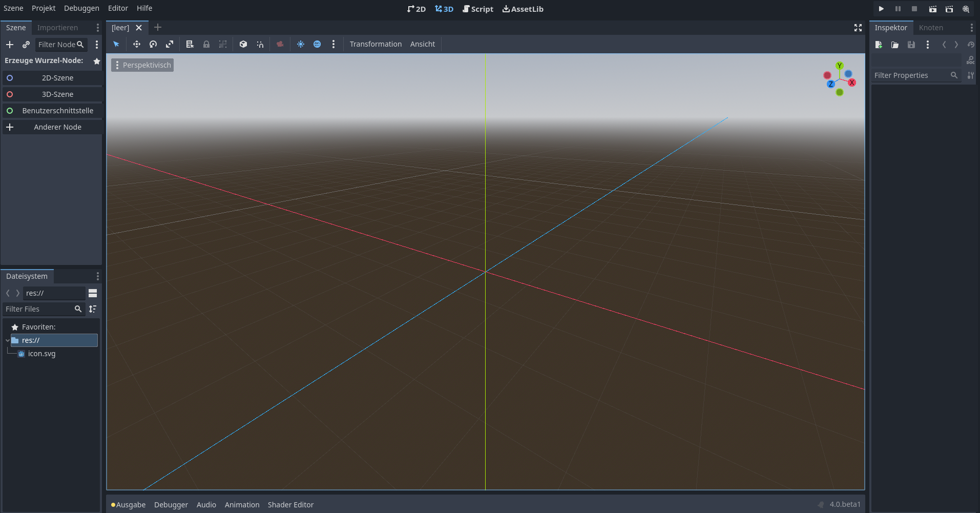980x513 pixels.
Task: Toggle local space coordinates with the cube icon
Action: coord(243,44)
